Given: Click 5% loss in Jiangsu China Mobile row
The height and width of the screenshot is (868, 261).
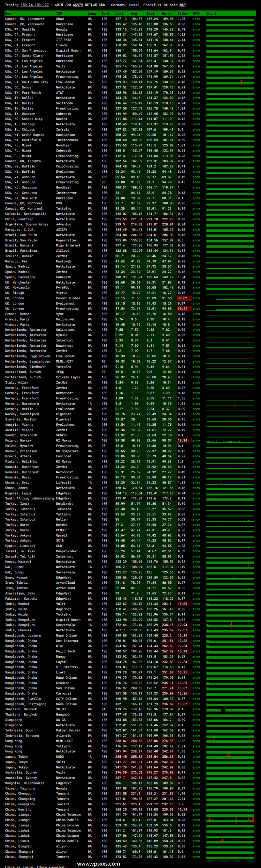Looking at the screenshot, I should tap(90, 820).
